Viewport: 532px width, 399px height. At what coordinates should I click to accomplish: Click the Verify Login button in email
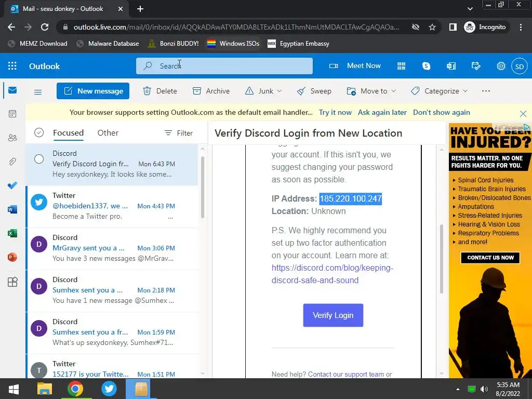pyautogui.click(x=333, y=315)
